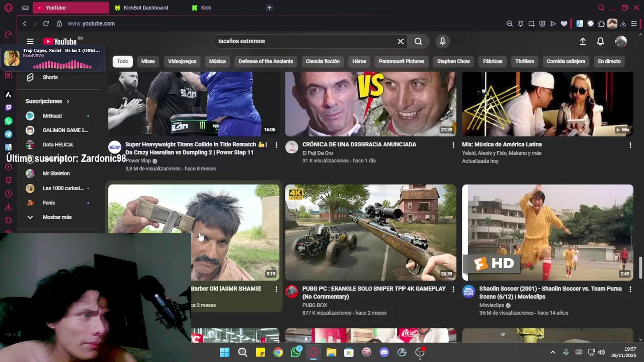This screenshot has height=362, width=644.
Task: Open Opera's tab search magnifier
Action: (601, 8)
